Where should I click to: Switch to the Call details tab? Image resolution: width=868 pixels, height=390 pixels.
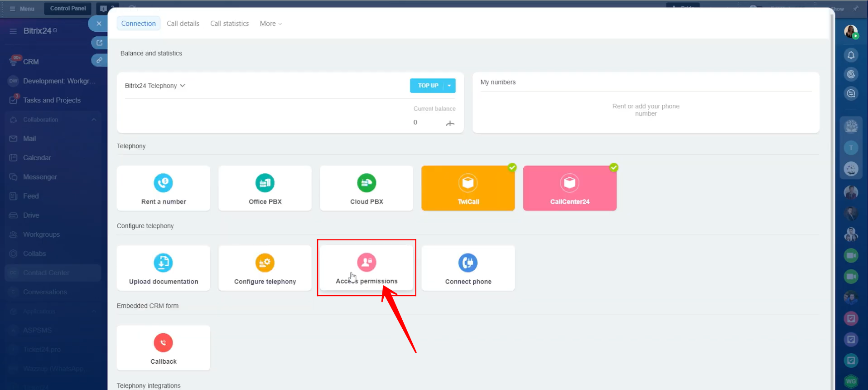tap(183, 24)
